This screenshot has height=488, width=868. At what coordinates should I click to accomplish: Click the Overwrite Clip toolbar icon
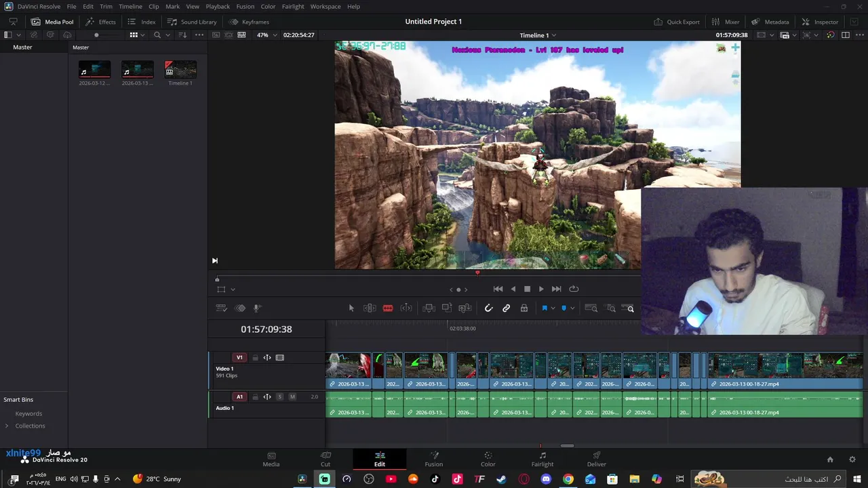[x=447, y=308]
